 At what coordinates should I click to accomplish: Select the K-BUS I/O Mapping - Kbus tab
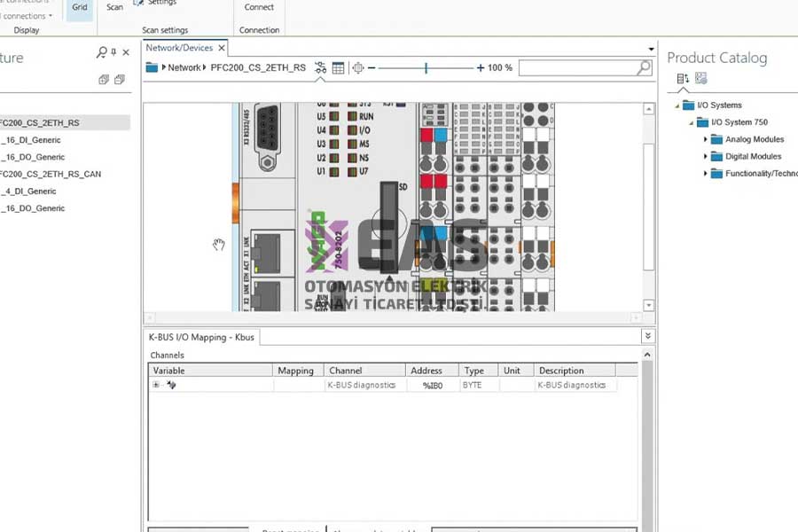[201, 337]
